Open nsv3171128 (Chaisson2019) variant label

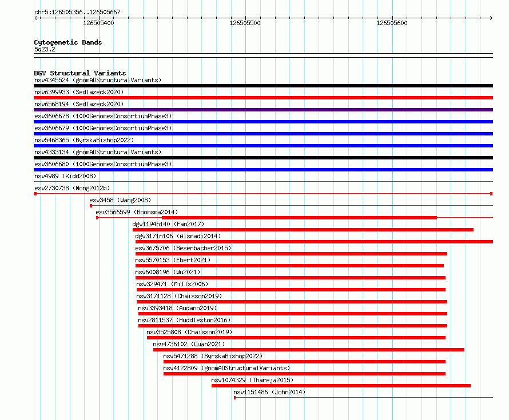coord(179,296)
